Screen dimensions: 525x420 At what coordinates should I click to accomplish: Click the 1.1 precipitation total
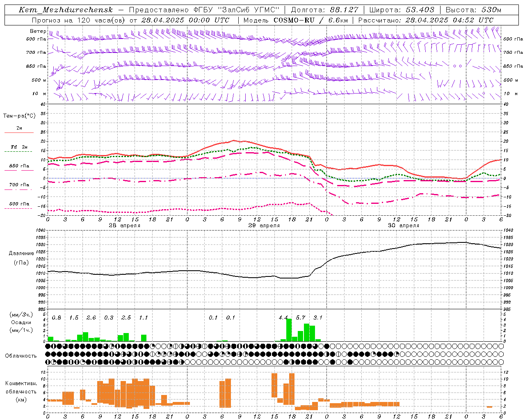point(143,318)
